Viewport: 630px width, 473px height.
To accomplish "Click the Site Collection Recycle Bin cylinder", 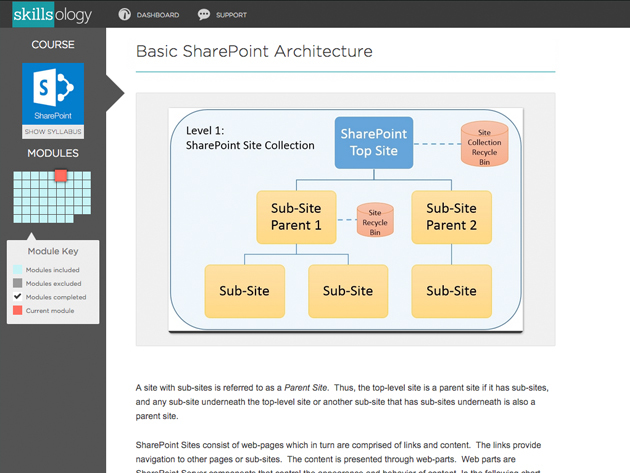I will coord(484,143).
